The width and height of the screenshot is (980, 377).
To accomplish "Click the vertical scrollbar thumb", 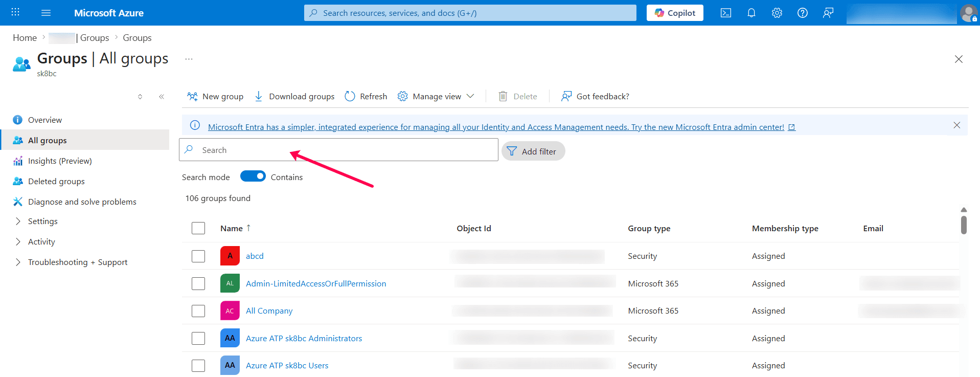I will click(964, 225).
